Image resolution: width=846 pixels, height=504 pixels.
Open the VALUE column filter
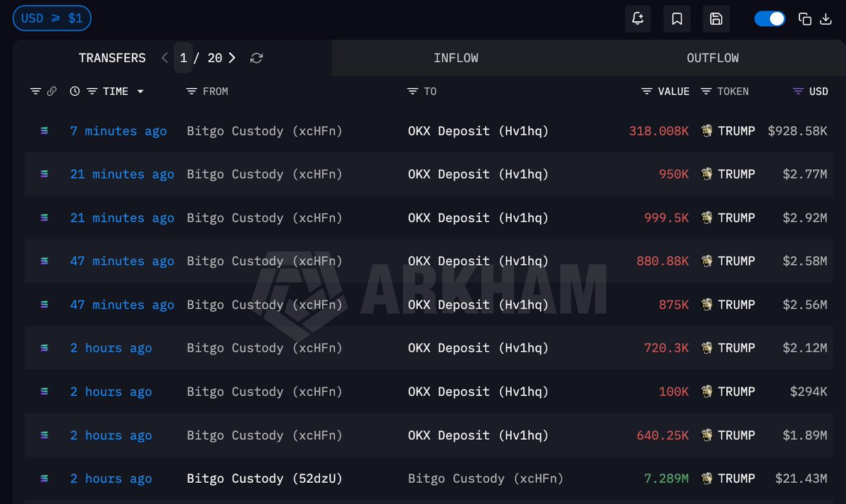click(647, 92)
